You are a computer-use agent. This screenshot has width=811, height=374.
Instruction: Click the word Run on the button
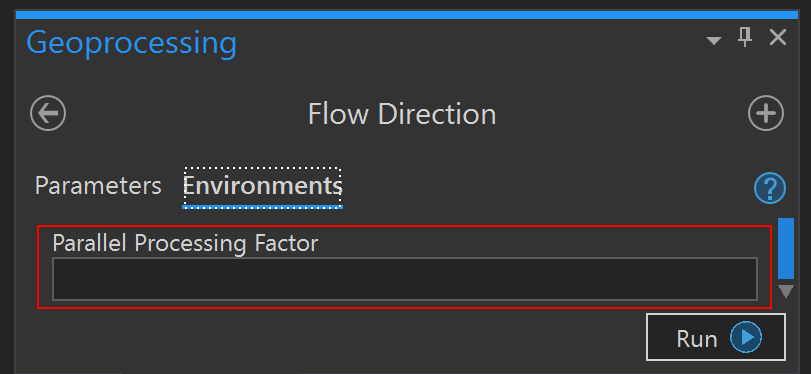click(x=697, y=339)
